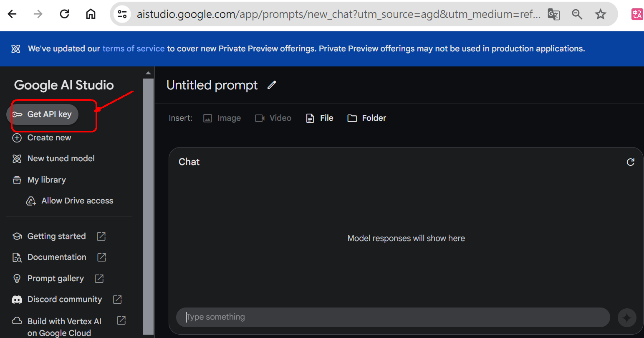
Task: Insert a Folder into the prompt
Action: tap(367, 118)
